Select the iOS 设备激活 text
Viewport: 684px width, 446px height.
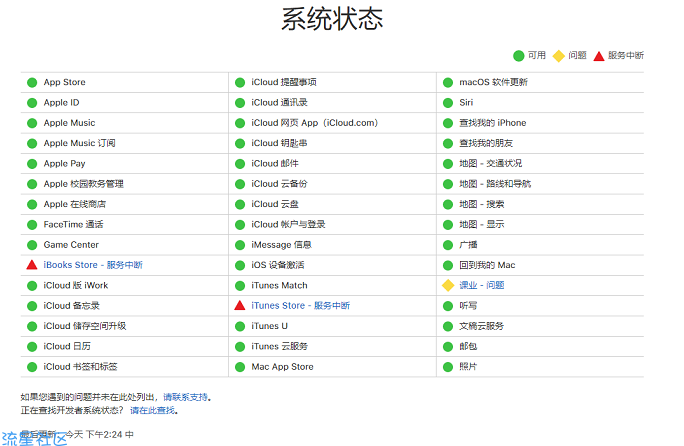(x=278, y=265)
